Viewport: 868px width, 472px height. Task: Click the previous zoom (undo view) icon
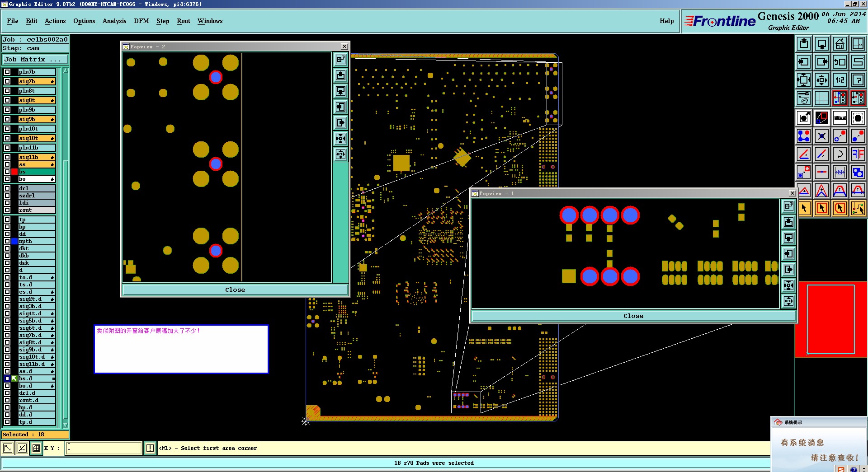(x=840, y=62)
